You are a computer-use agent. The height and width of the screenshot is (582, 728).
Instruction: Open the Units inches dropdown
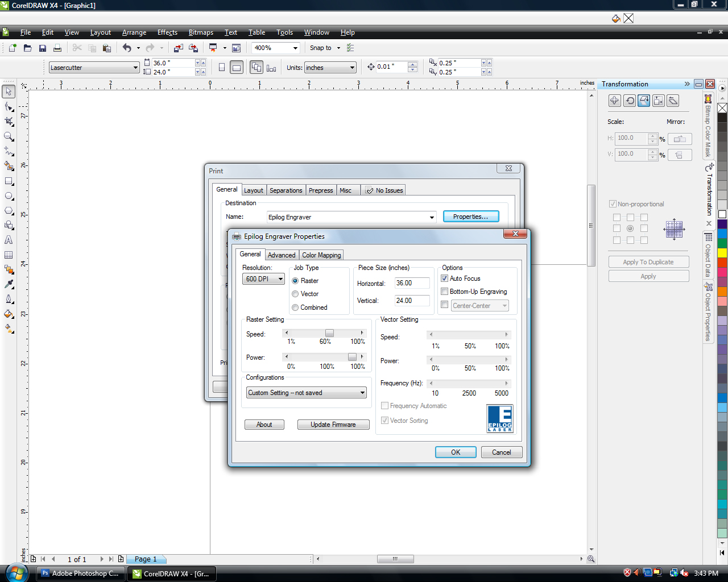coord(330,68)
